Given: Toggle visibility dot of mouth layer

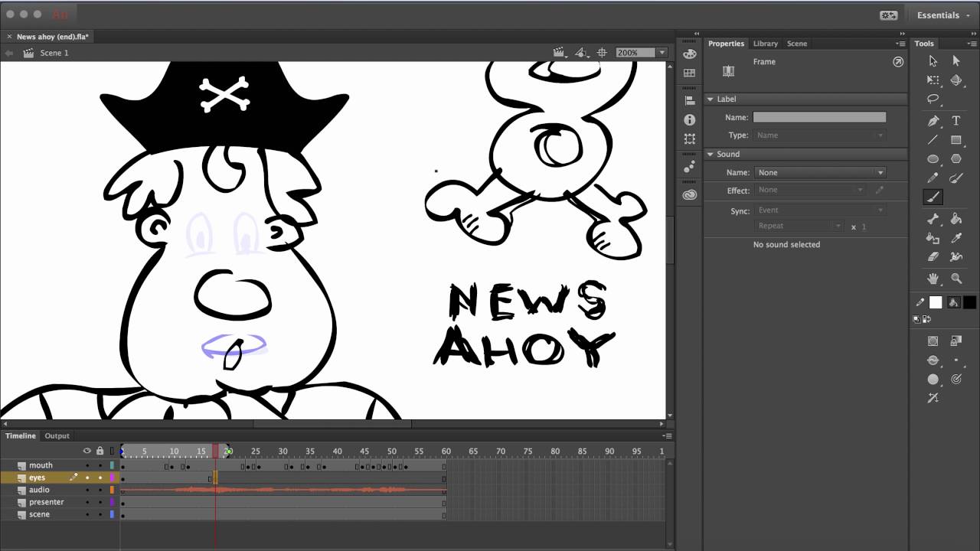Looking at the screenshot, I should pyautogui.click(x=87, y=465).
